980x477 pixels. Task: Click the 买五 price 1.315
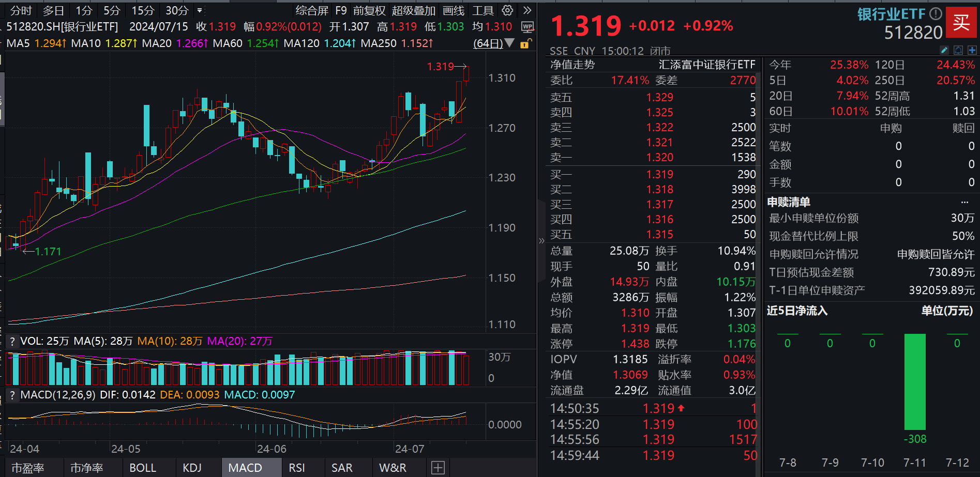click(x=660, y=234)
